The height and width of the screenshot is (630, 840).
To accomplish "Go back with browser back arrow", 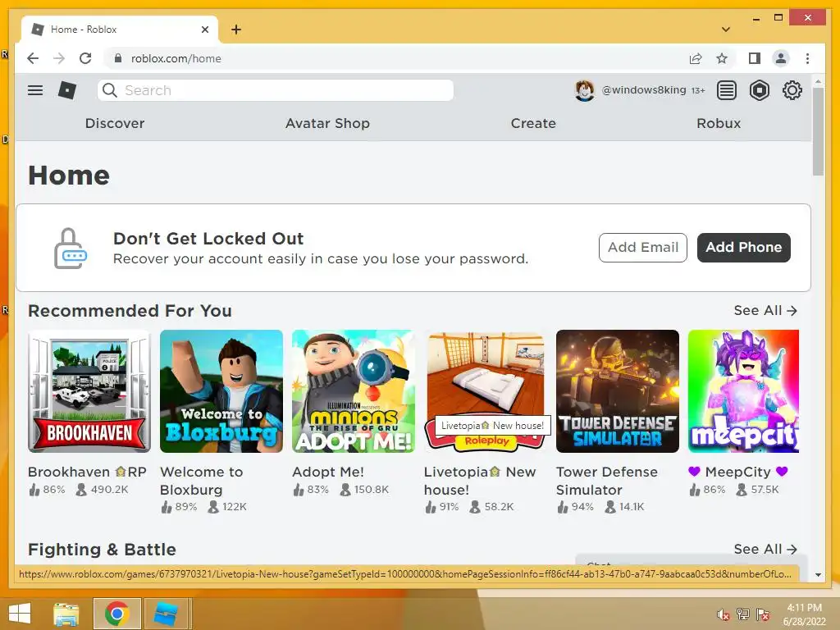I will click(x=33, y=58).
